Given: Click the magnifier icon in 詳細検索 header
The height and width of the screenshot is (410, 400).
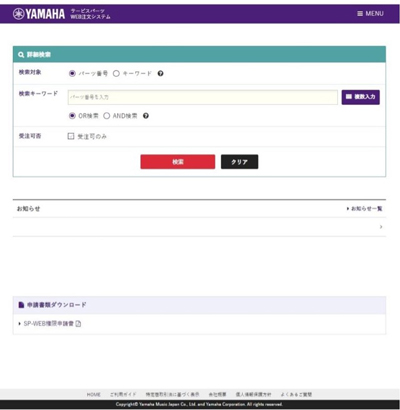Looking at the screenshot, I should tap(21, 55).
